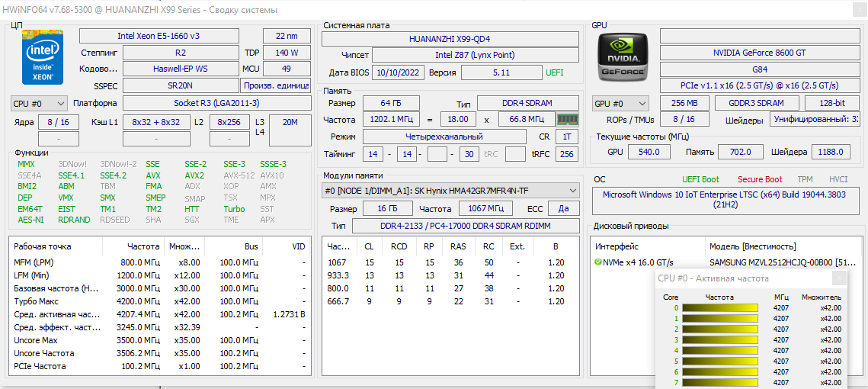
Task: Click the BIOS date 10/10/2022 field
Action: pyautogui.click(x=398, y=72)
